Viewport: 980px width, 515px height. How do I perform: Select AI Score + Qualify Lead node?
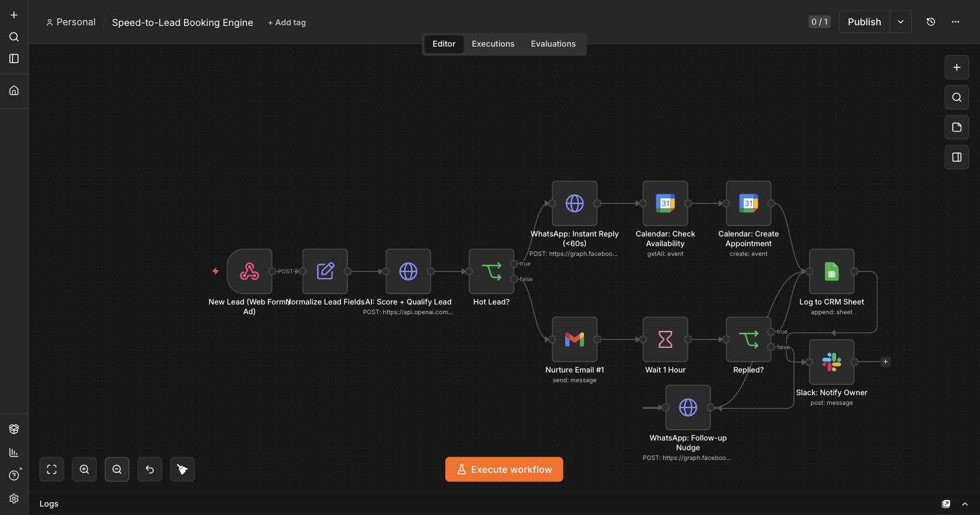pos(408,271)
